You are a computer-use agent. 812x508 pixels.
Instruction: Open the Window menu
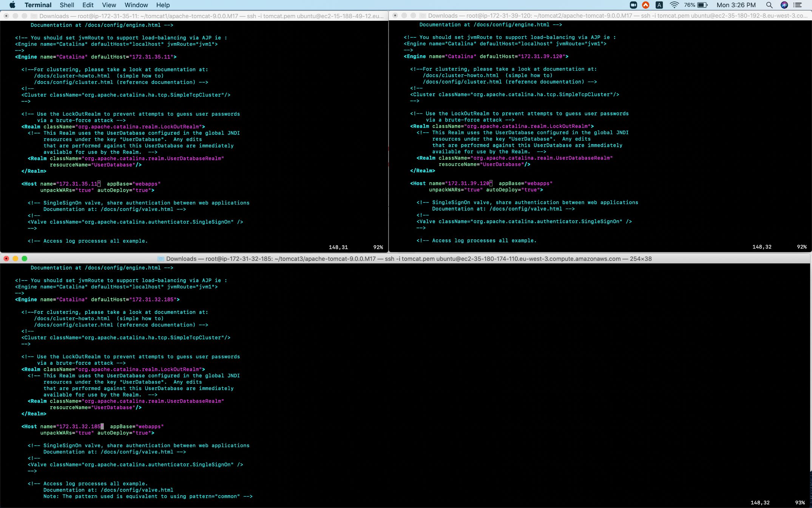tap(136, 5)
